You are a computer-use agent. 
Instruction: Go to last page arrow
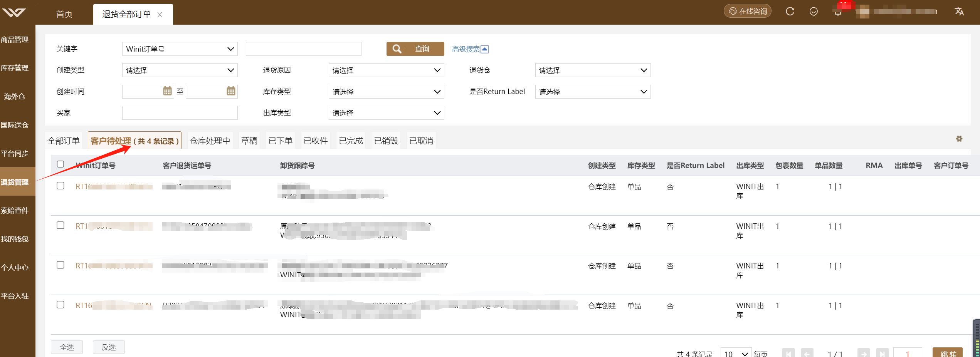[x=882, y=353]
